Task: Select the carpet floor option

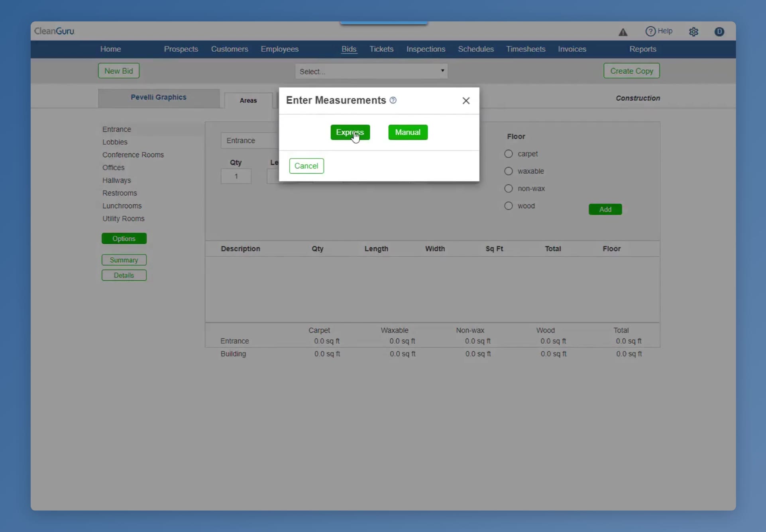Action: pyautogui.click(x=508, y=154)
